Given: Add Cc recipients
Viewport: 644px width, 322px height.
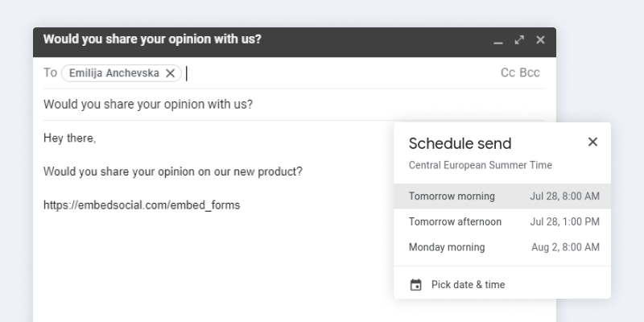Looking at the screenshot, I should [x=507, y=73].
